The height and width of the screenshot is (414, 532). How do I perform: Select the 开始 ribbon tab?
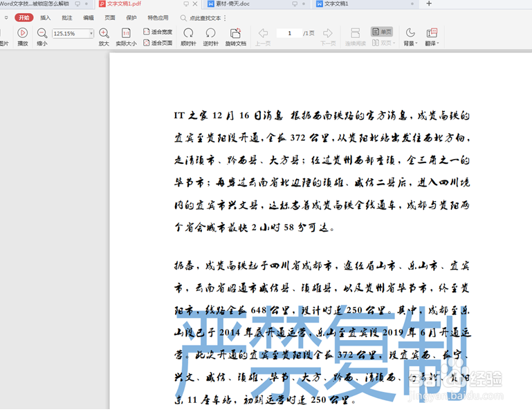[x=24, y=18]
